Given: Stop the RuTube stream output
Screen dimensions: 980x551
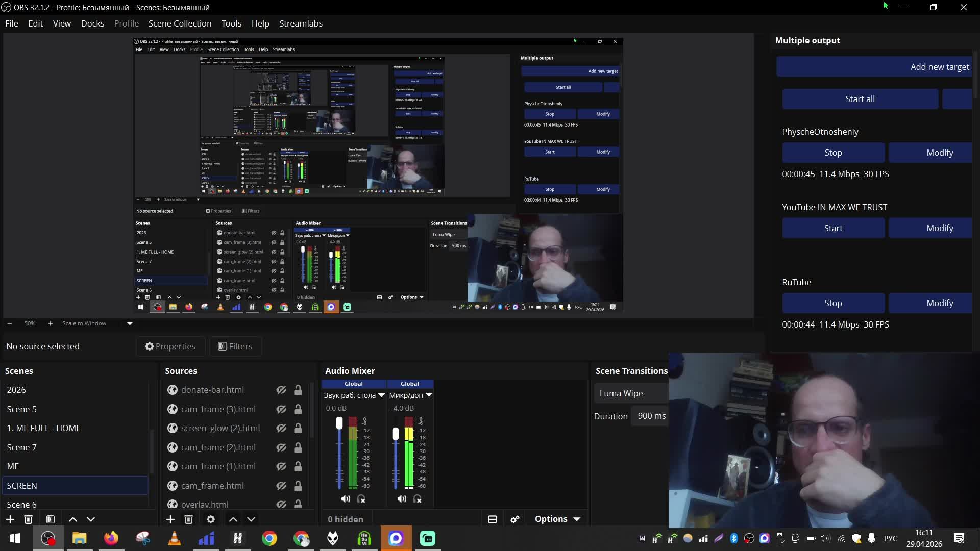Looking at the screenshot, I should click(833, 303).
